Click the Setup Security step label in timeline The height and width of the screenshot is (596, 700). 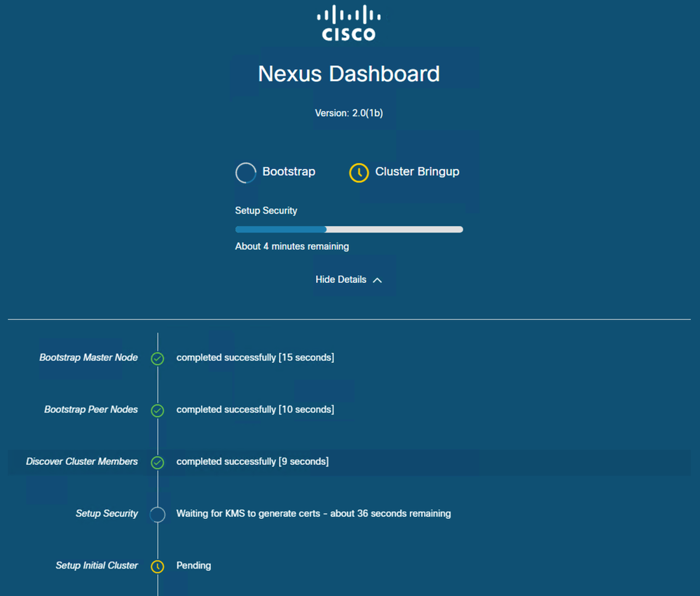(107, 513)
